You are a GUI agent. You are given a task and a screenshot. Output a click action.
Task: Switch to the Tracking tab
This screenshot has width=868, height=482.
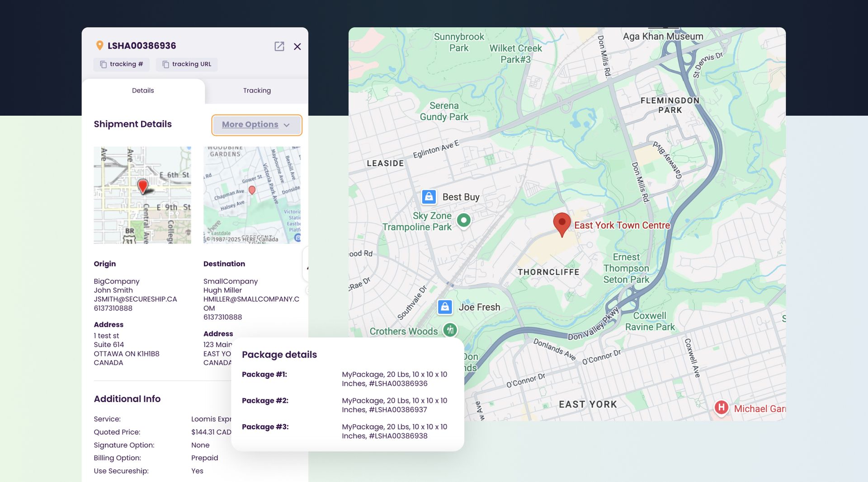point(257,90)
